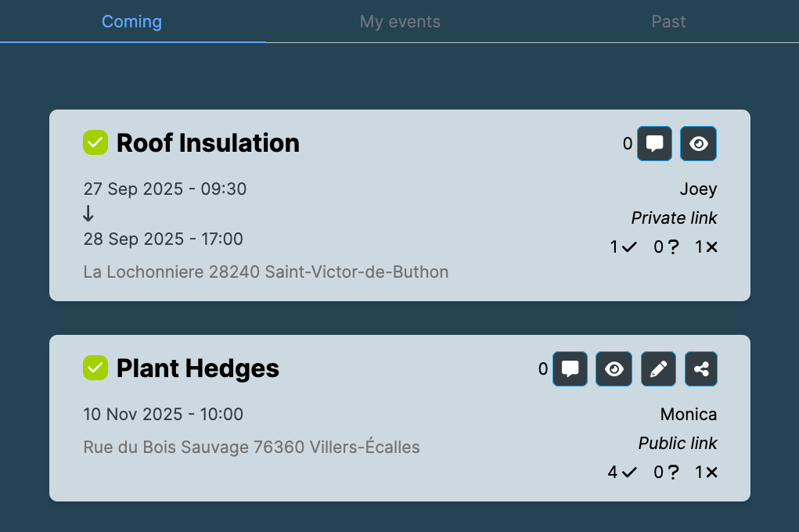This screenshot has height=532, width=799.
Task: Click the accepted checkmark count on Roof Insulation
Action: pos(623,247)
